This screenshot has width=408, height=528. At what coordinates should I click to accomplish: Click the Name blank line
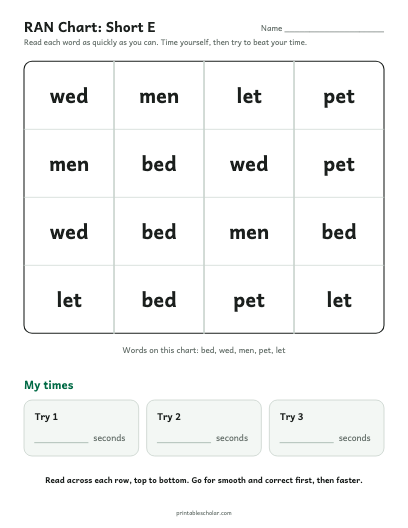(334, 31)
